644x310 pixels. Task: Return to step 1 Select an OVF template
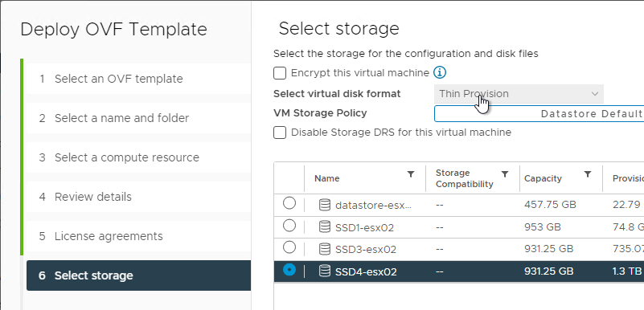pos(139,79)
